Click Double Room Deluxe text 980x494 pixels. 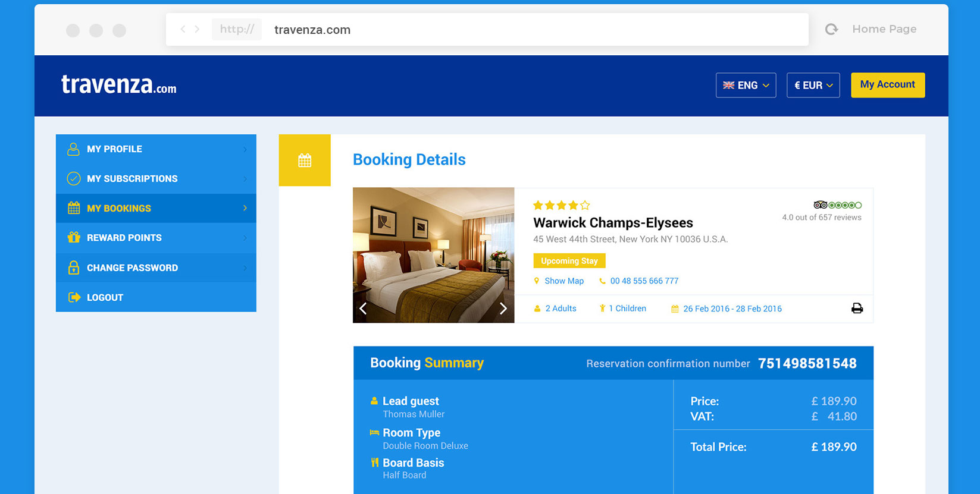(x=425, y=446)
